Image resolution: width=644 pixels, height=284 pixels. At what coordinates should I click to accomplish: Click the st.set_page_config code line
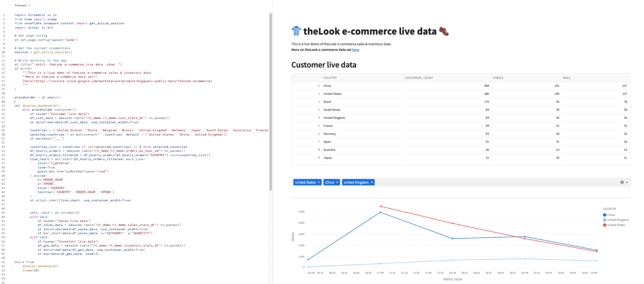[x=46, y=40]
